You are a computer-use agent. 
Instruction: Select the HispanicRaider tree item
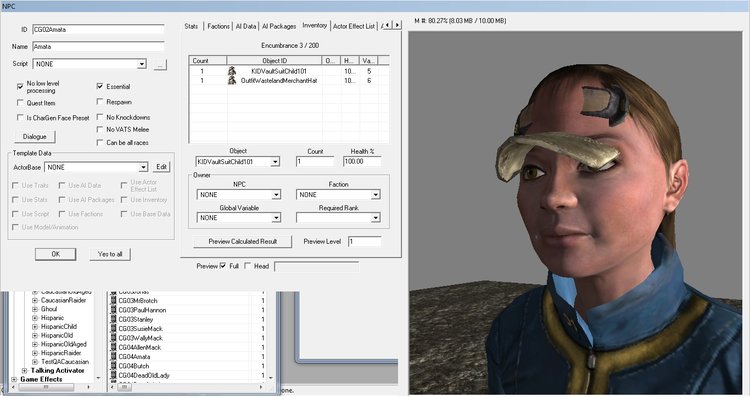61,353
